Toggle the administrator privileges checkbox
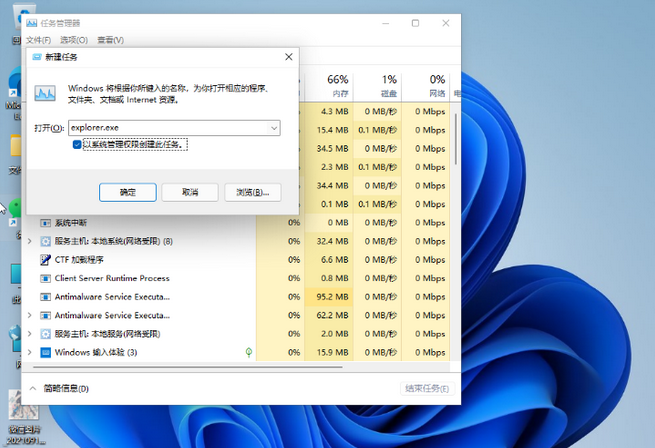 tap(77, 145)
